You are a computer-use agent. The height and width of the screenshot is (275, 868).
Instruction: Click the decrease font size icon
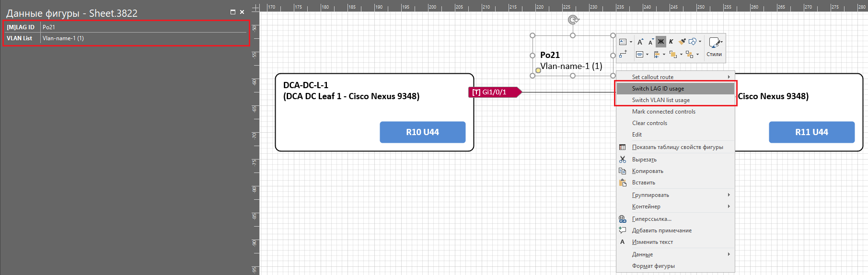(x=650, y=42)
